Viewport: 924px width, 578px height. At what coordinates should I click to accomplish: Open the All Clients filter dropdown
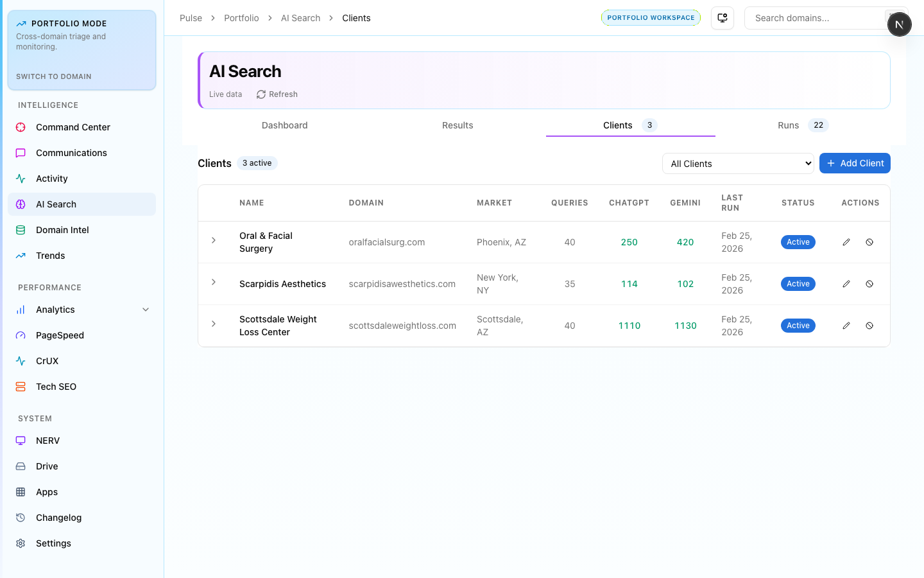[x=738, y=164]
